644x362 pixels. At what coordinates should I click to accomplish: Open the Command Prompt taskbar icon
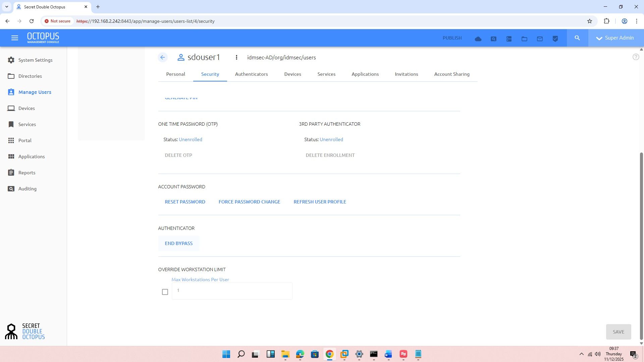374,354
